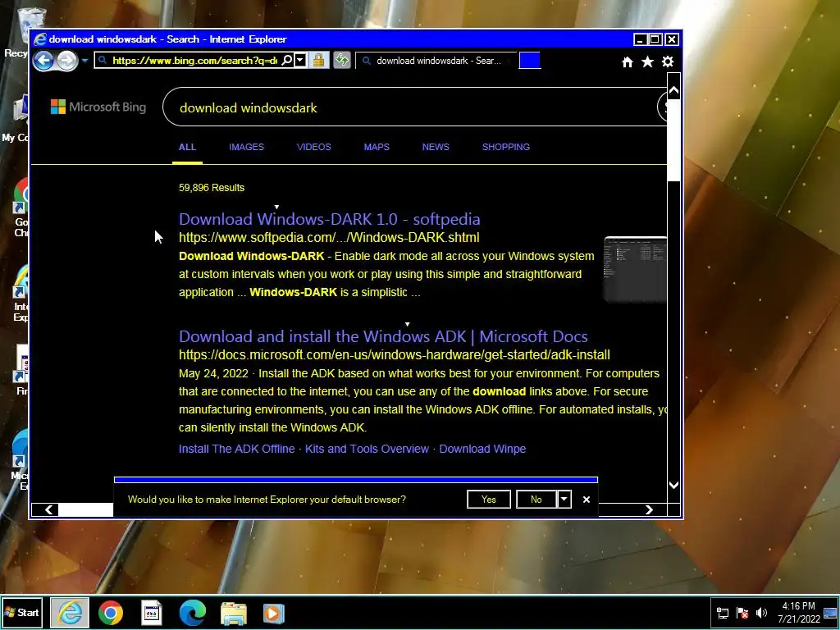Image resolution: width=840 pixels, height=630 pixels.
Task: Click the network tray icon
Action: click(x=723, y=613)
